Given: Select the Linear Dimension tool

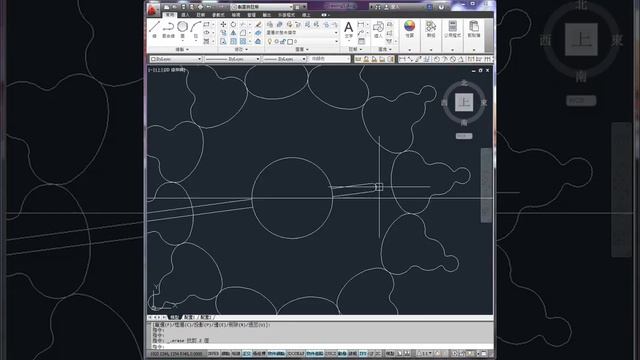Looking at the screenshot, I should point(360,24).
